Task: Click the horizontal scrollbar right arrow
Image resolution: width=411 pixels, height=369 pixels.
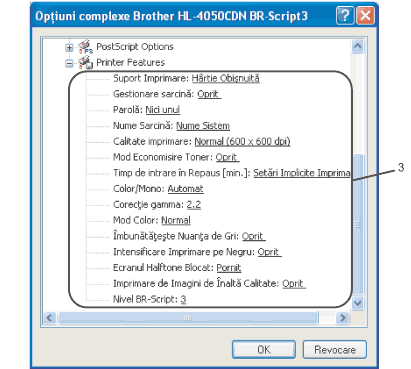Action: click(342, 317)
